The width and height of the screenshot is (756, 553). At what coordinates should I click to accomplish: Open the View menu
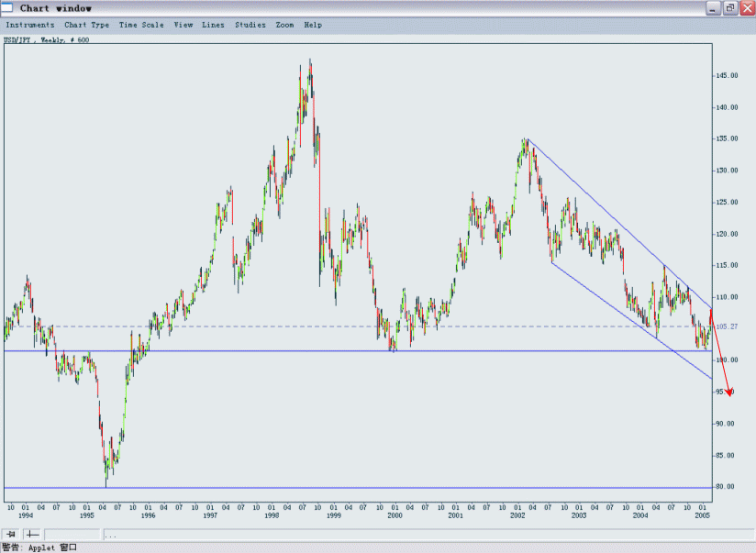183,25
